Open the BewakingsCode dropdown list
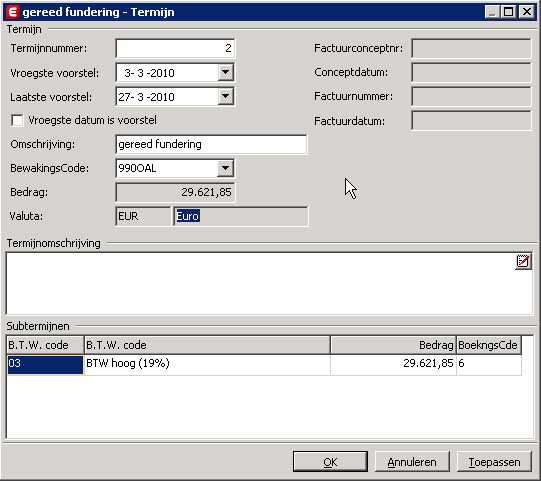541x481 pixels. 226,168
